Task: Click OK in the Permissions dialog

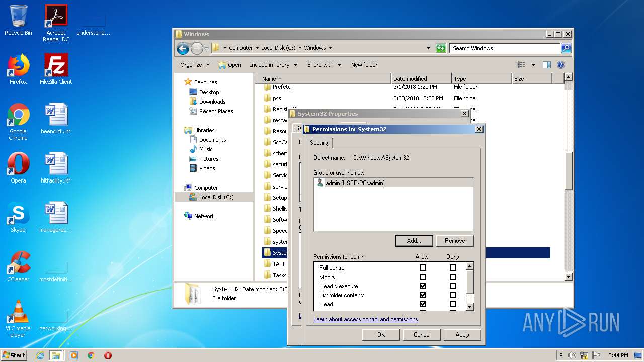Action: point(381,335)
